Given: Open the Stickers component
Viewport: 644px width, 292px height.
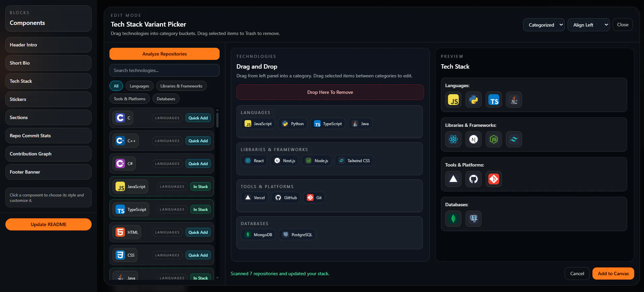Looking at the screenshot, I should (49, 99).
